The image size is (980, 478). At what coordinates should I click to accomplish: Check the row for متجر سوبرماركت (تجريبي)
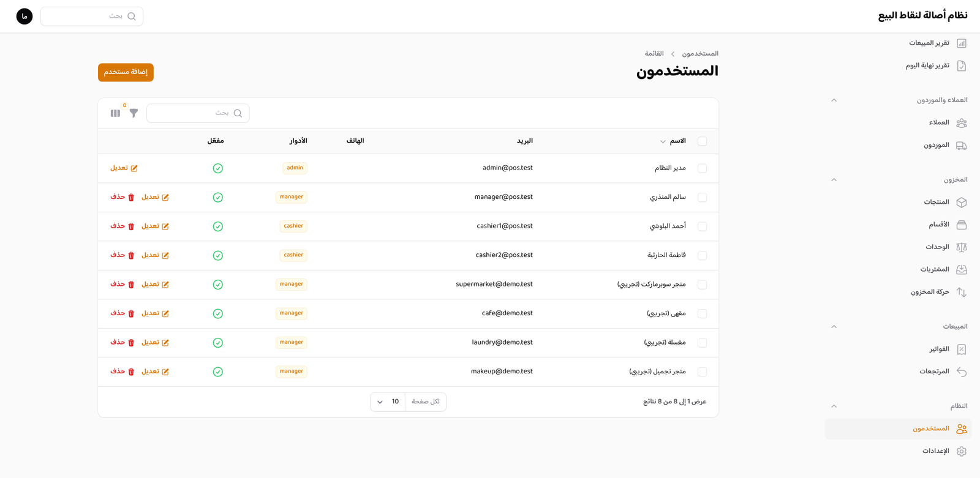[x=702, y=285]
